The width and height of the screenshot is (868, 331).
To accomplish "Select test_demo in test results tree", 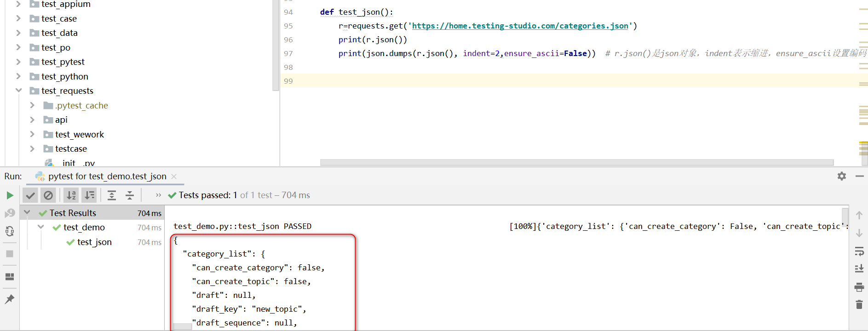I will [x=84, y=228].
